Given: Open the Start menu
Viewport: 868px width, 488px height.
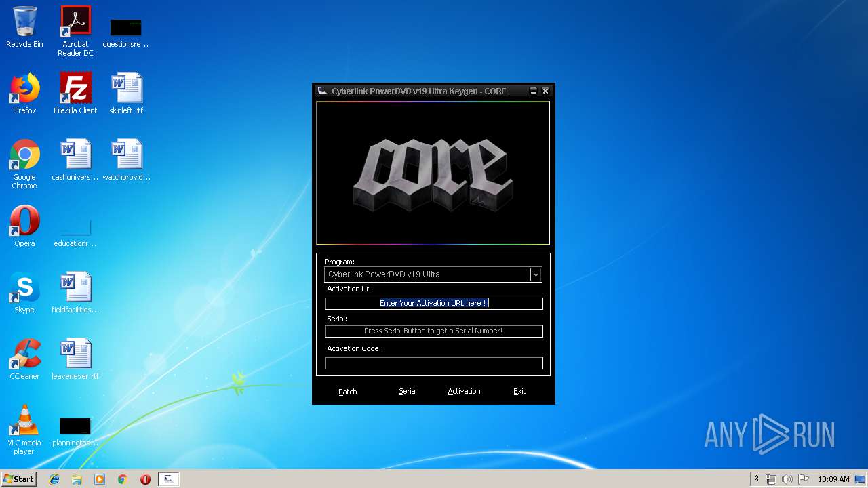Looking at the screenshot, I should [x=18, y=479].
